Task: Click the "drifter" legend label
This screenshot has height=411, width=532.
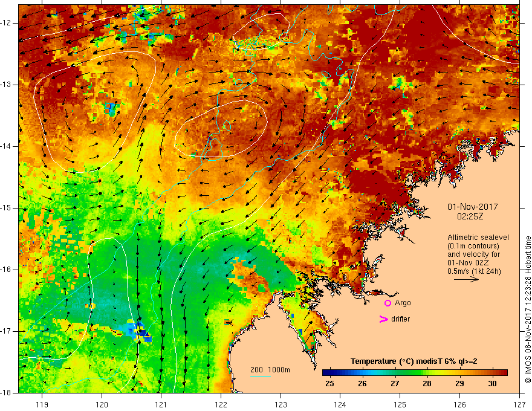Action: tap(400, 319)
